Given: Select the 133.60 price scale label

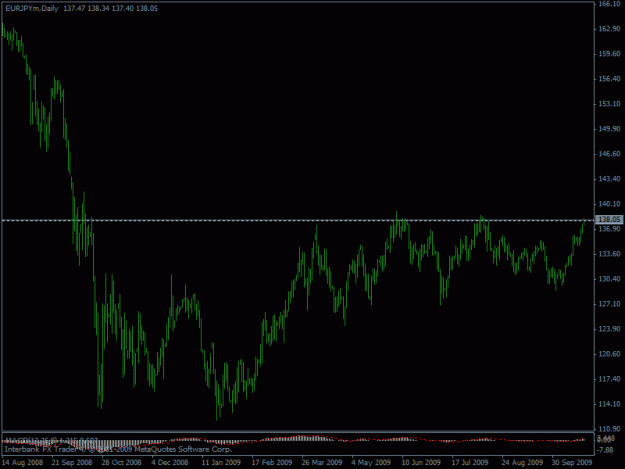Looking at the screenshot, I should [x=609, y=254].
